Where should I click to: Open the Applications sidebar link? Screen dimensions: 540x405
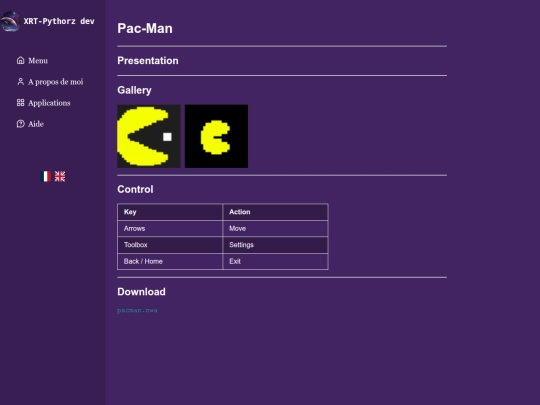coord(49,103)
